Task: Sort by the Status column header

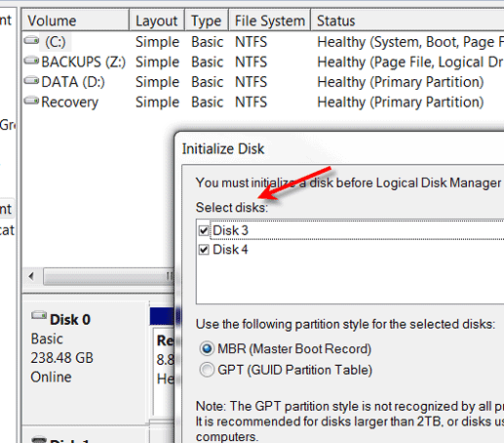Action: 407,20
